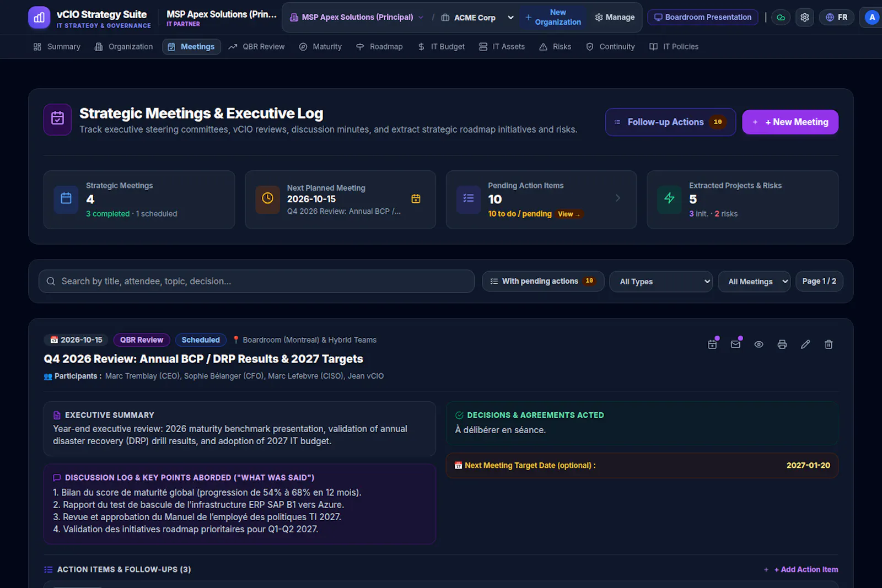Click the Executive Summary document icon

[57, 416]
